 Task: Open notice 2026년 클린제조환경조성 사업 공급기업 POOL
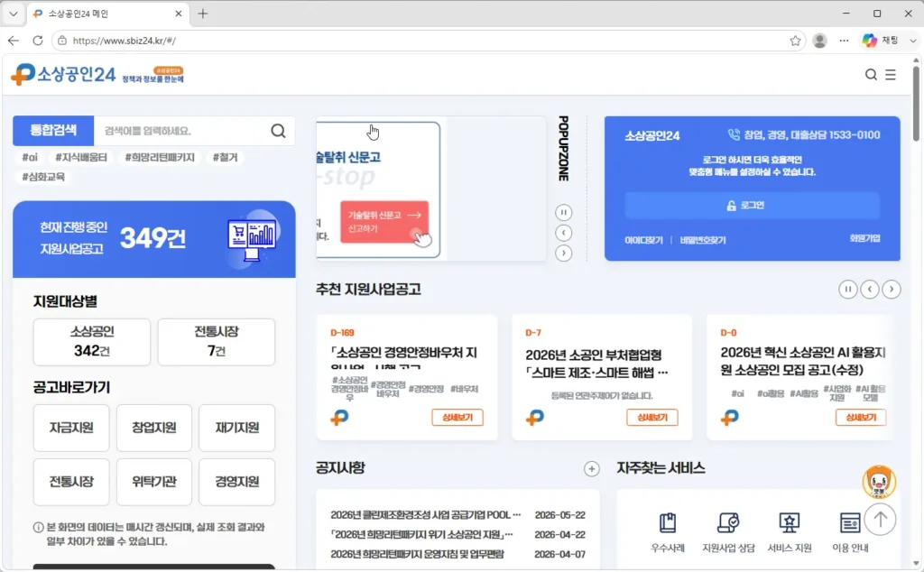coord(426,515)
